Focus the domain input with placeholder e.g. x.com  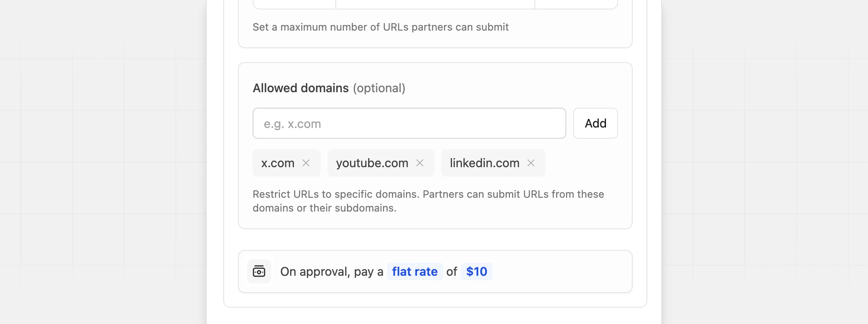coord(409,123)
